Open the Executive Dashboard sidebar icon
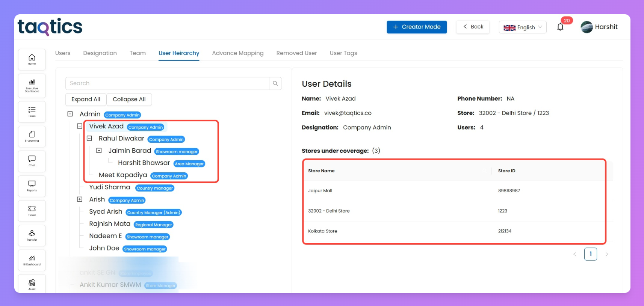This screenshot has width=644, height=306. [x=32, y=86]
